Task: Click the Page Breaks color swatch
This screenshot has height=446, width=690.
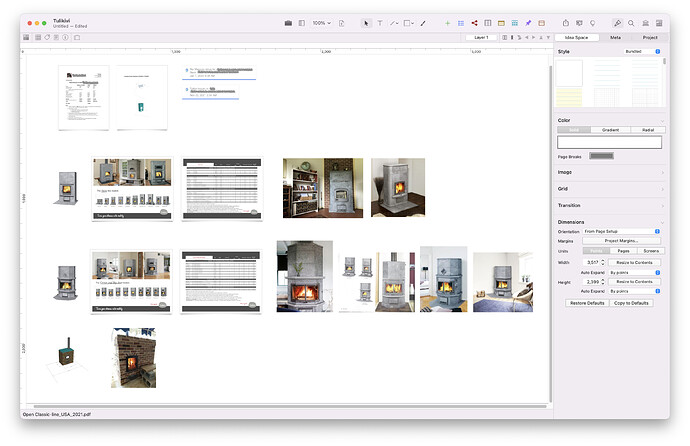Action: tap(603, 156)
